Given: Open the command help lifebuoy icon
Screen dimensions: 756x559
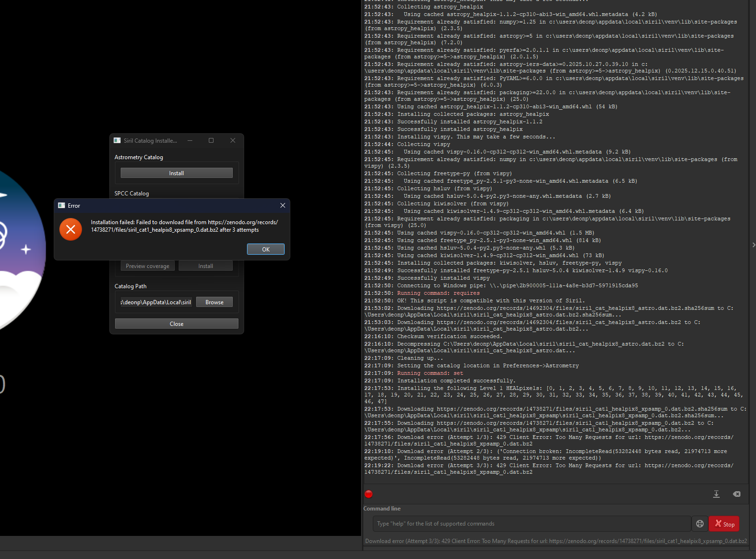Looking at the screenshot, I should [x=700, y=524].
